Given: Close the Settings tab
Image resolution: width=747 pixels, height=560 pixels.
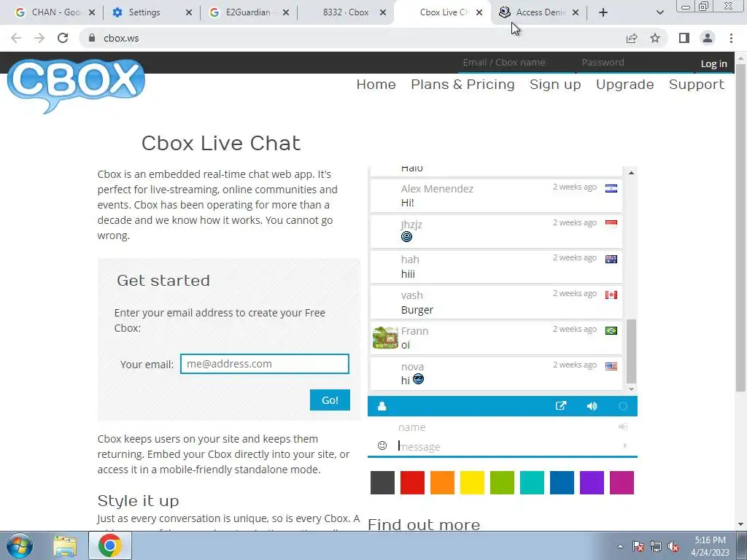Looking at the screenshot, I should coord(189,12).
